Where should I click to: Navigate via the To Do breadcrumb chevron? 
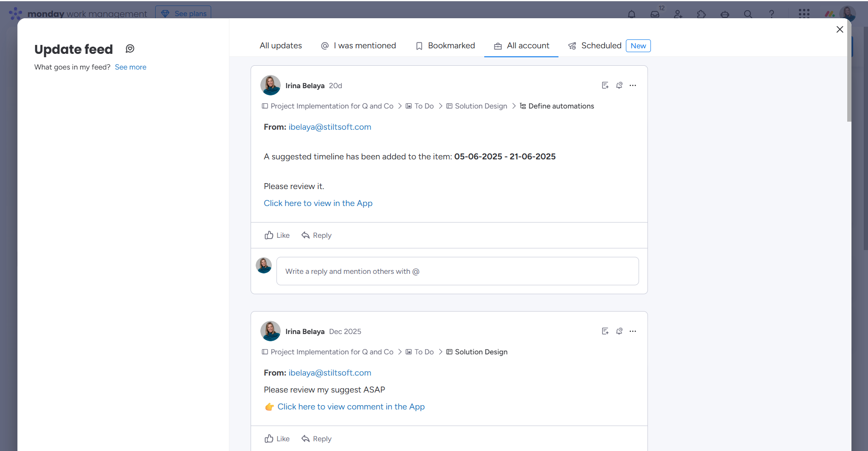(441, 106)
